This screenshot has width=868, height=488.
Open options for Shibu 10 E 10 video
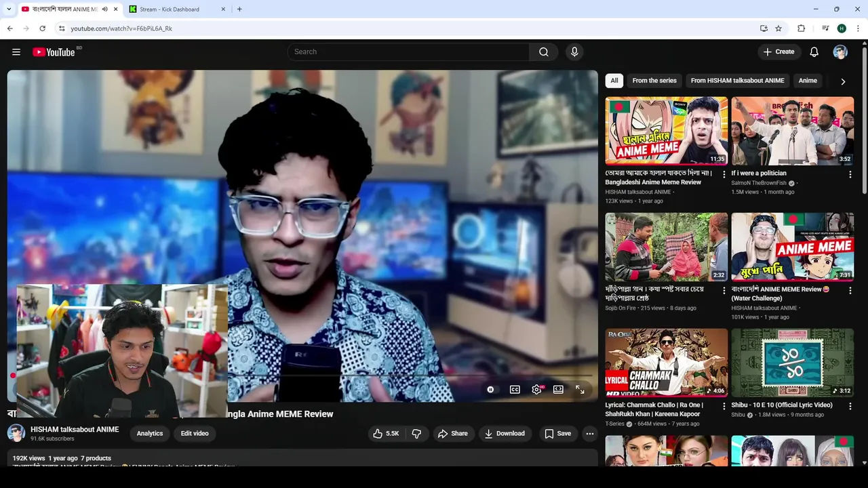(x=850, y=407)
